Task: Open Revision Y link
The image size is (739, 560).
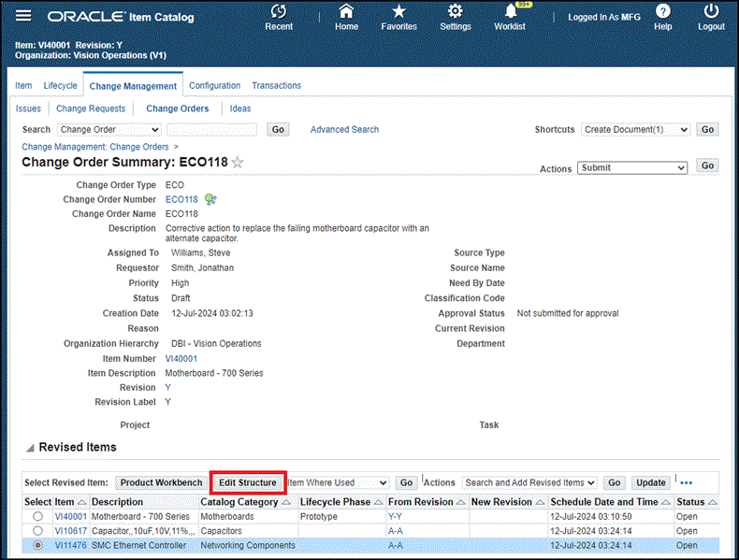Action: click(167, 388)
